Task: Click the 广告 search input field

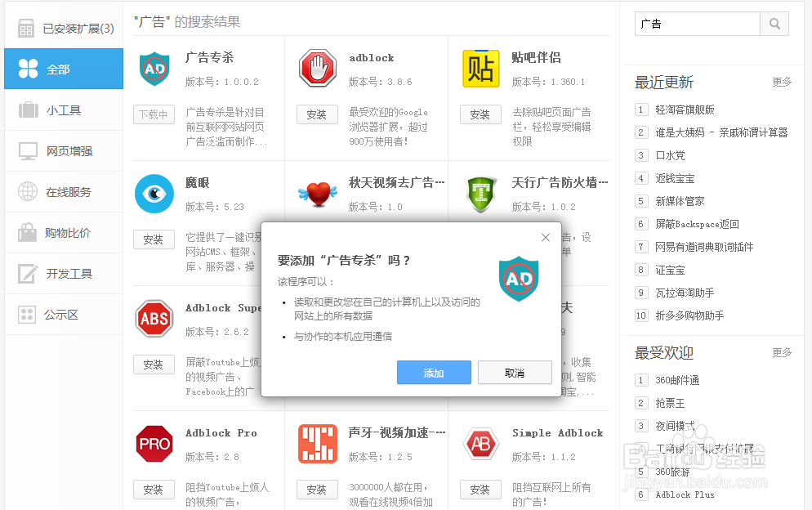Action: (x=697, y=24)
